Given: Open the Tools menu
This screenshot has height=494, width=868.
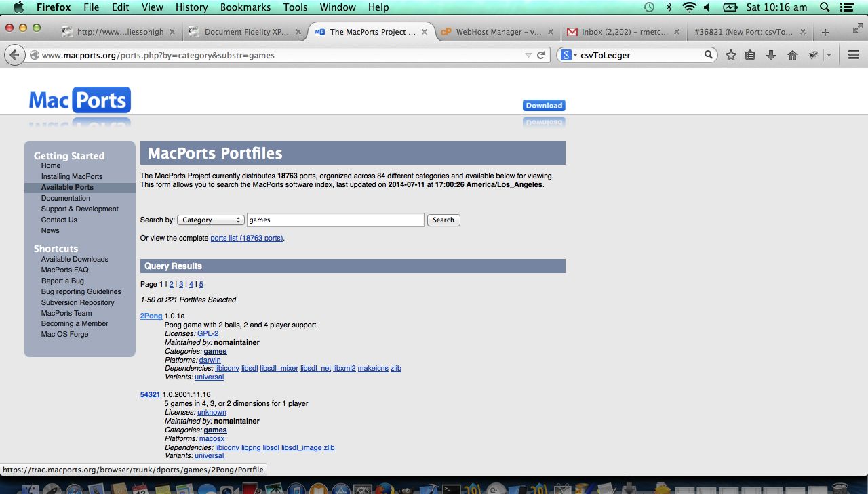Looking at the screenshot, I should pyautogui.click(x=295, y=7).
